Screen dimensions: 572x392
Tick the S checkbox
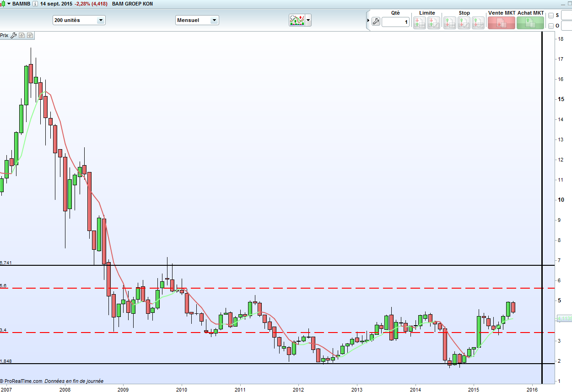coord(551,16)
